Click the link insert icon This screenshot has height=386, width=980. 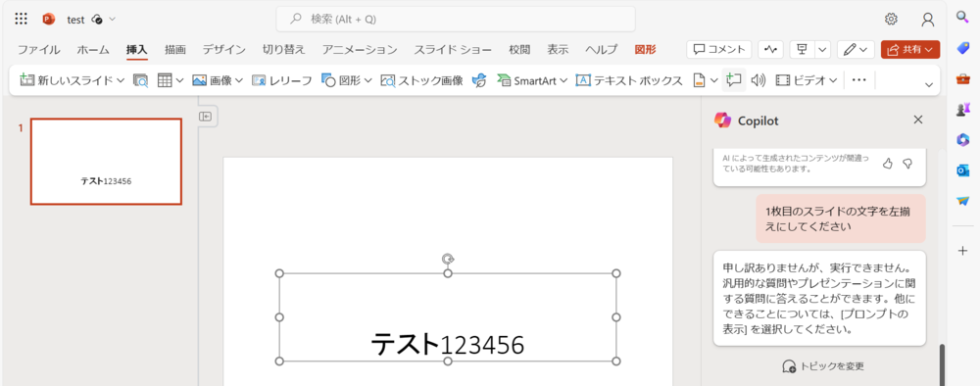click(x=479, y=80)
